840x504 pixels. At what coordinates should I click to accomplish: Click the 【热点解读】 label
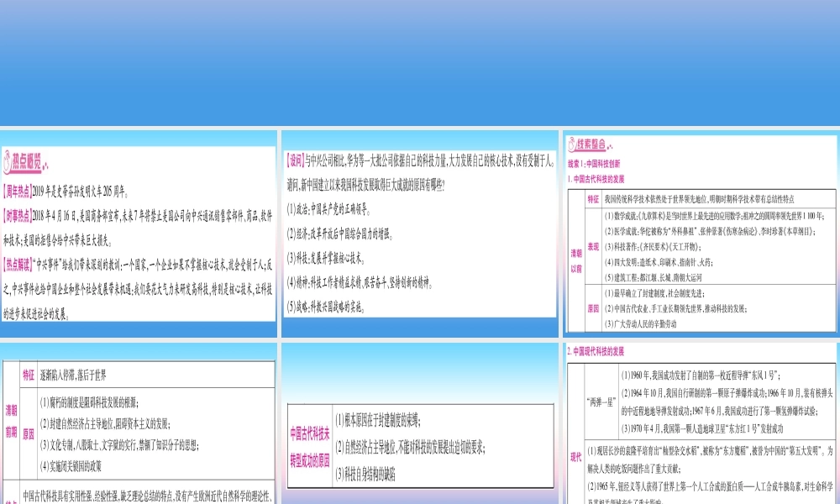(x=17, y=265)
